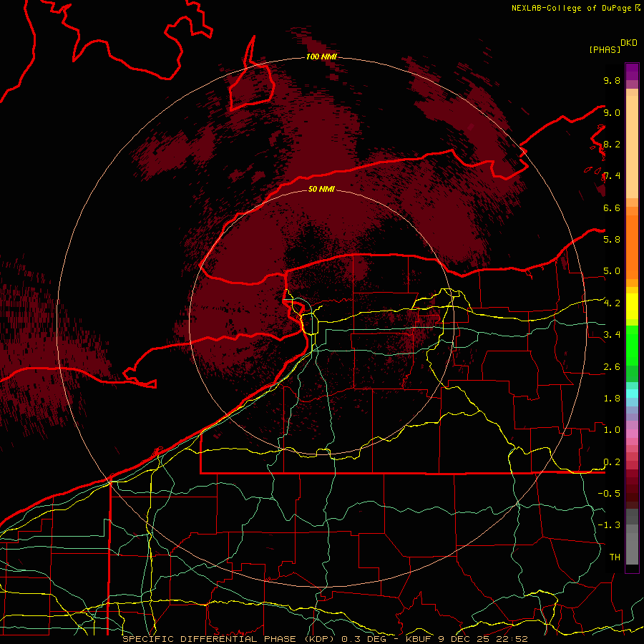Click the 1.0 value on the scale
This screenshot has height=644, width=644.
(612, 430)
